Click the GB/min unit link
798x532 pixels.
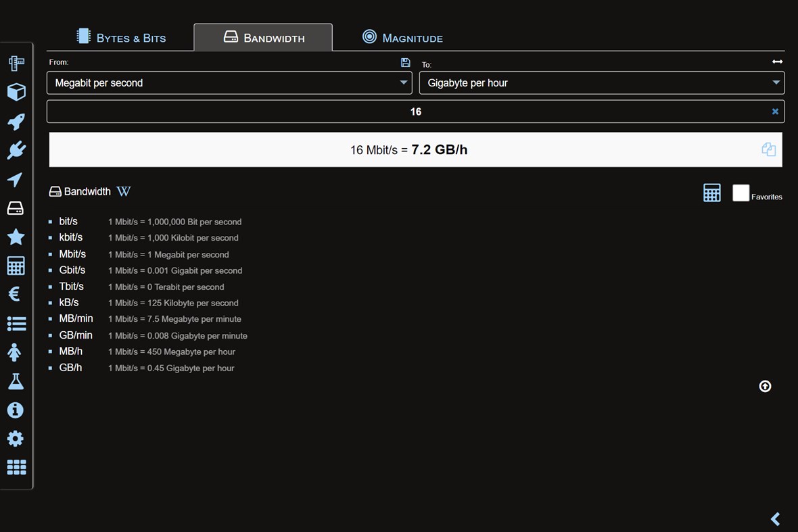(76, 335)
